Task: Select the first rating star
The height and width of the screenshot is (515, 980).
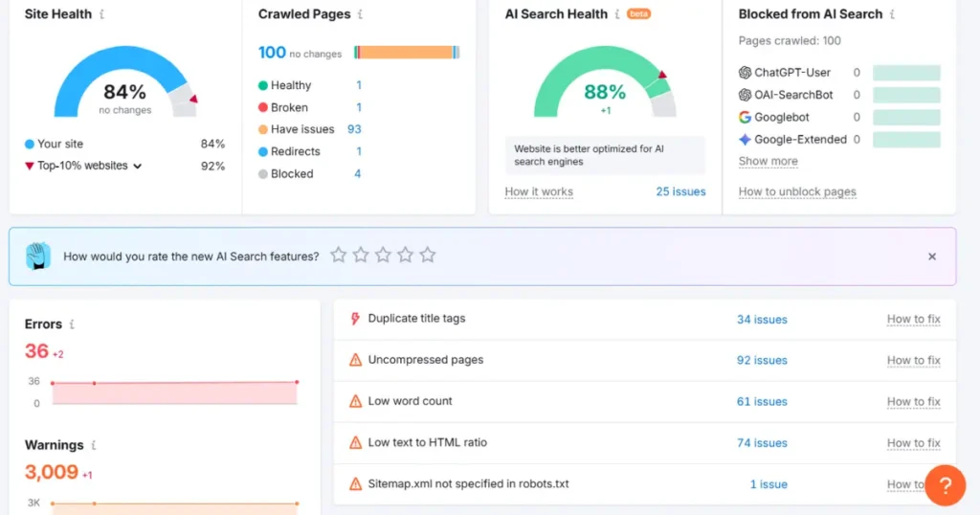Action: pyautogui.click(x=338, y=255)
